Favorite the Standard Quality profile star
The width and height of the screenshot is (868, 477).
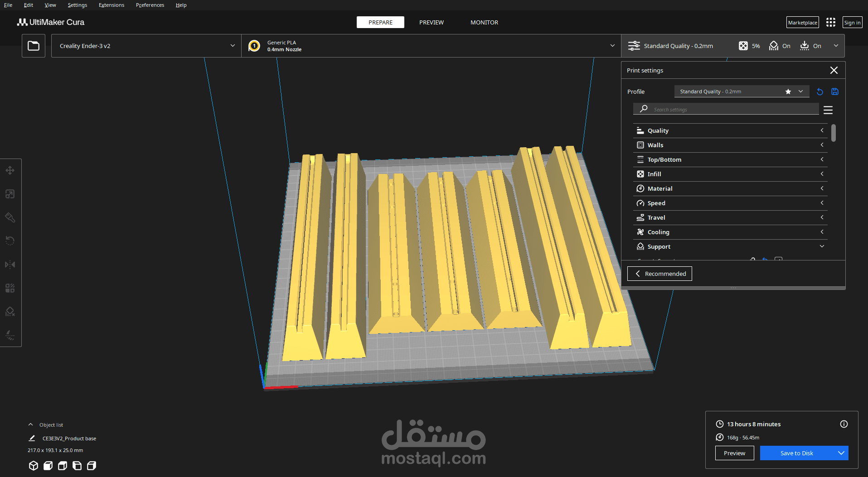pyautogui.click(x=788, y=91)
